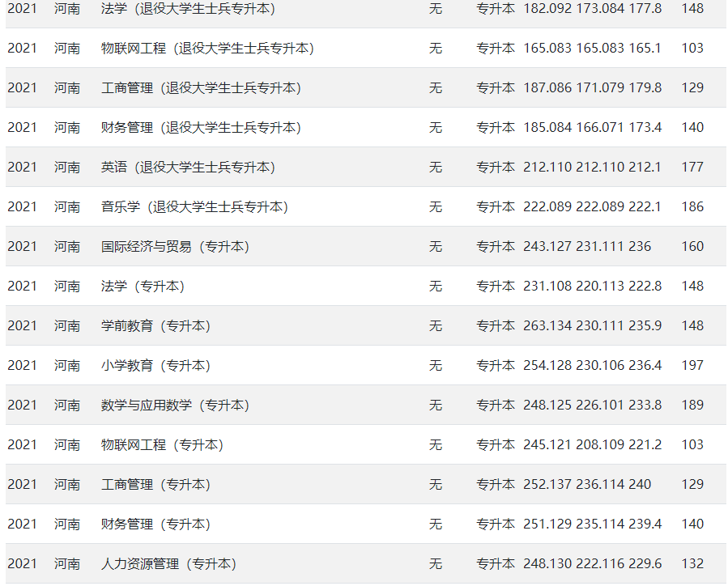
Task: Select score 235.114 in 财务管理（专升本） row
Action: [x=600, y=524]
